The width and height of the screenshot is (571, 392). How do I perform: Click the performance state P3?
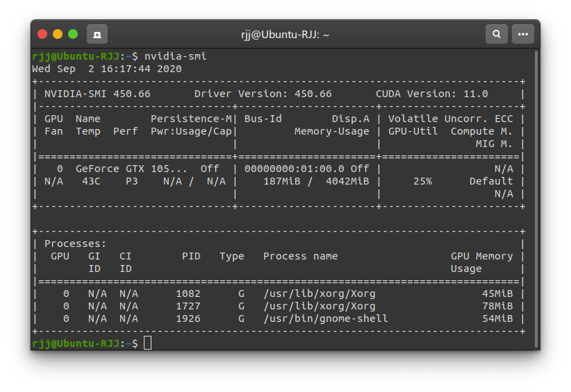pyautogui.click(x=132, y=182)
